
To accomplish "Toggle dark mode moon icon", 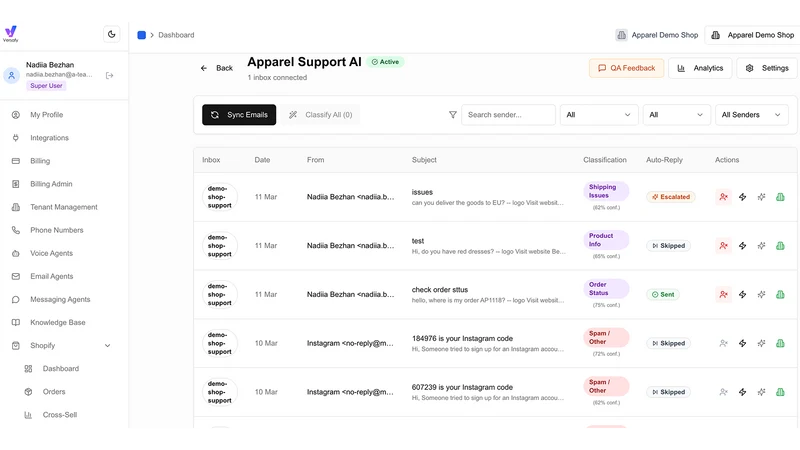I will coord(111,34).
